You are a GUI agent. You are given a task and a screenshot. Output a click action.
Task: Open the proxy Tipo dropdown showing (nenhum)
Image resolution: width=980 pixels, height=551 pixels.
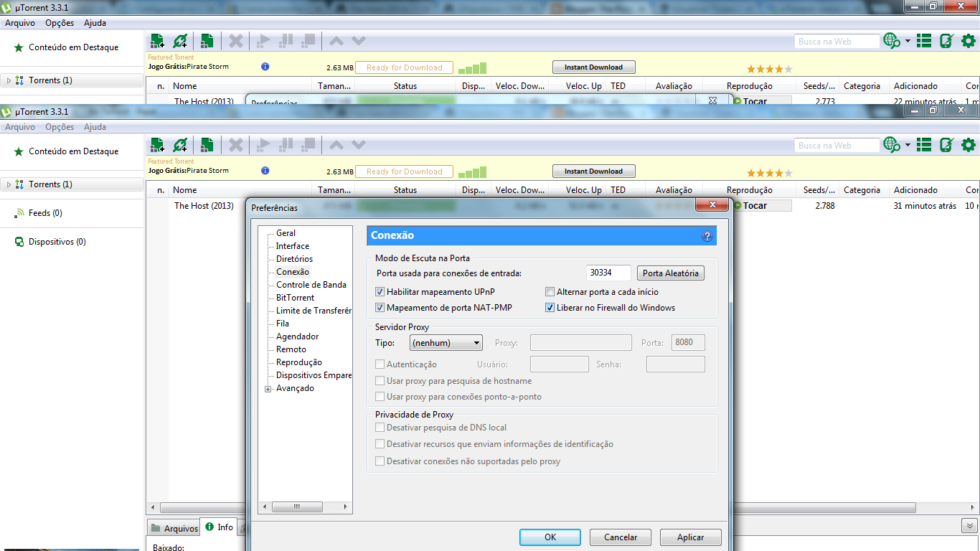pos(446,343)
